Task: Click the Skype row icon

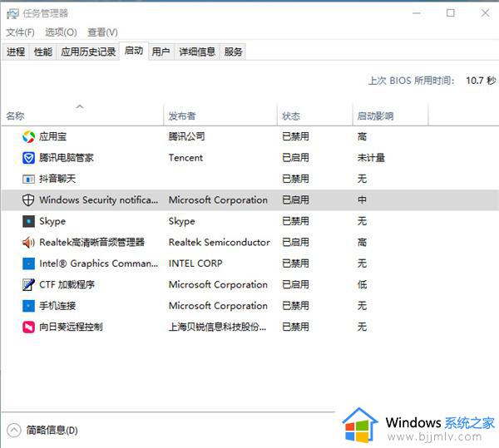Action: click(28, 221)
